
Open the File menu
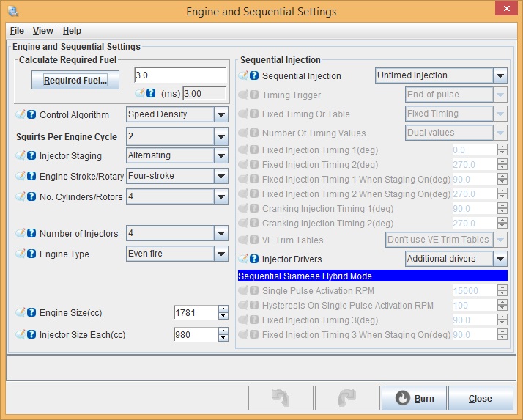click(x=17, y=31)
